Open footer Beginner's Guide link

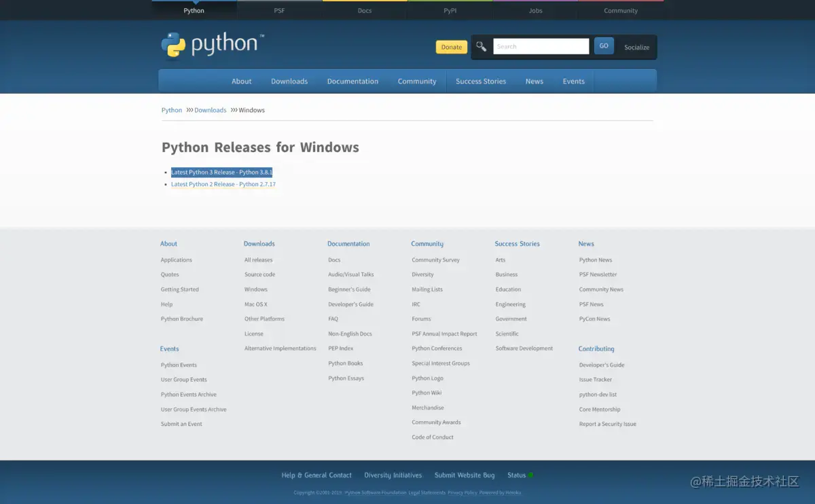349,289
